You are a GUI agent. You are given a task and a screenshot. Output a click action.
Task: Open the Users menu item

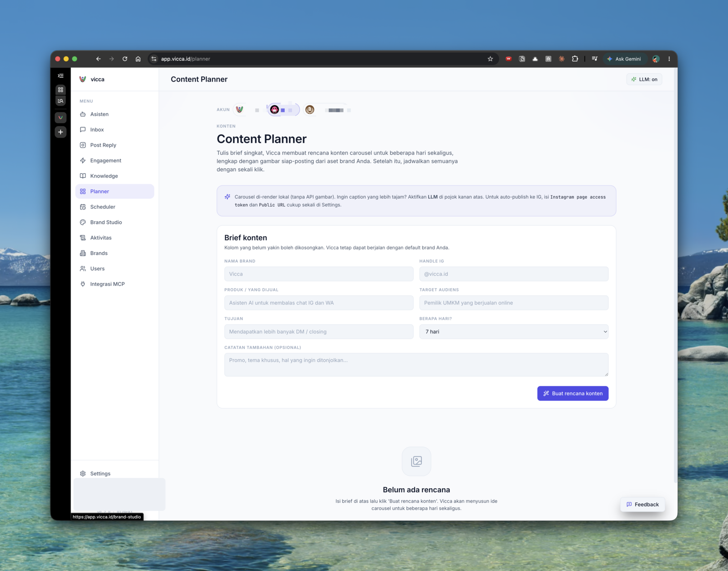[x=115, y=269]
